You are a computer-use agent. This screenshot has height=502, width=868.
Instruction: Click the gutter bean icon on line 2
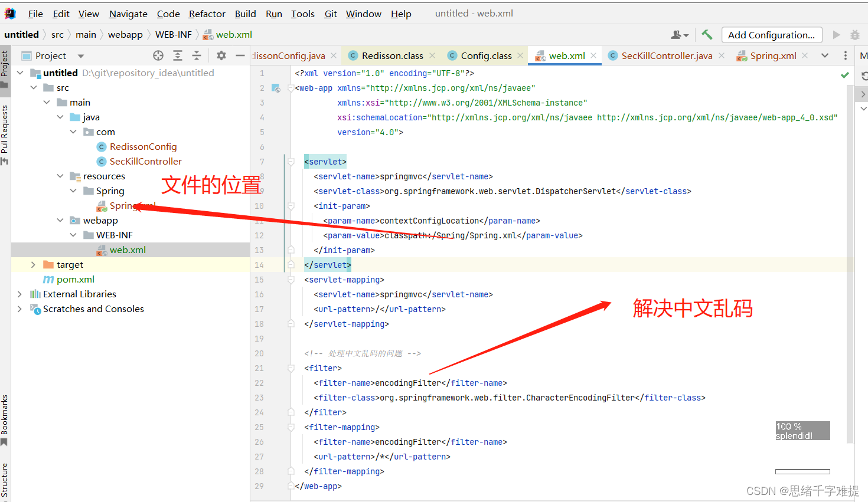(x=276, y=88)
